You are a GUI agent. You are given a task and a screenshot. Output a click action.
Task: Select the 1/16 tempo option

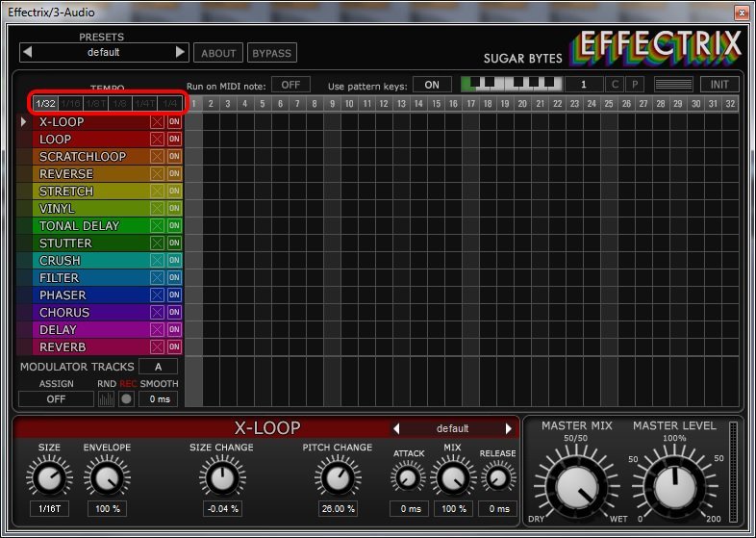click(71, 103)
